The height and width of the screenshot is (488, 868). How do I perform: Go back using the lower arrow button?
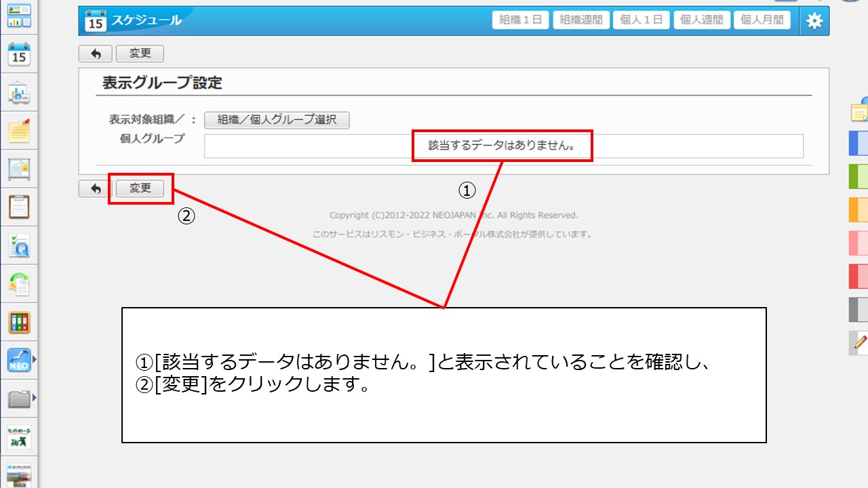[96, 188]
